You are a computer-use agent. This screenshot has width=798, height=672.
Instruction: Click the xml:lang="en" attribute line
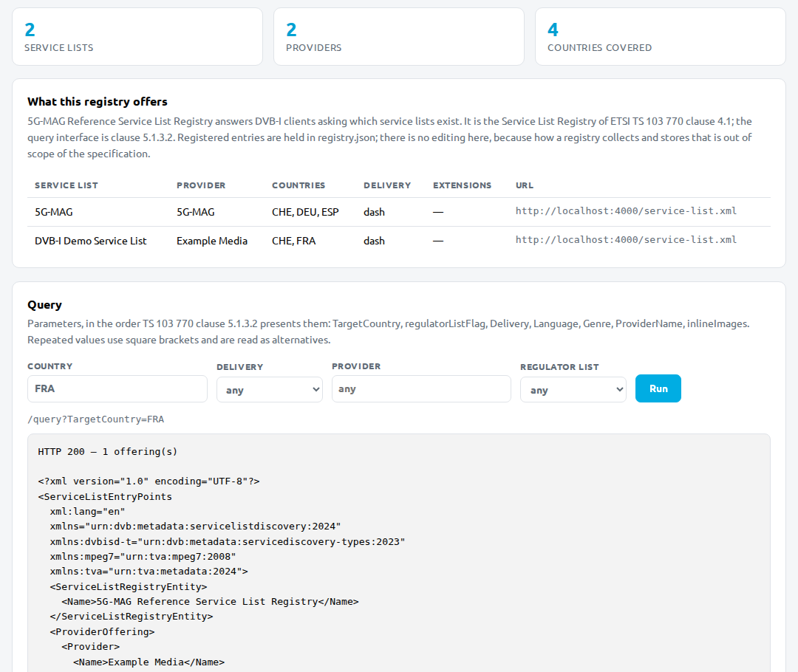(x=87, y=511)
